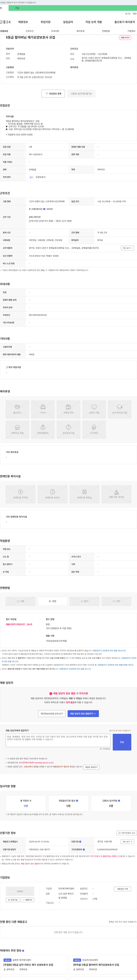Click info icon next to 구인인증번호
Screen dimensions: 137x980
tap(84, 850)
